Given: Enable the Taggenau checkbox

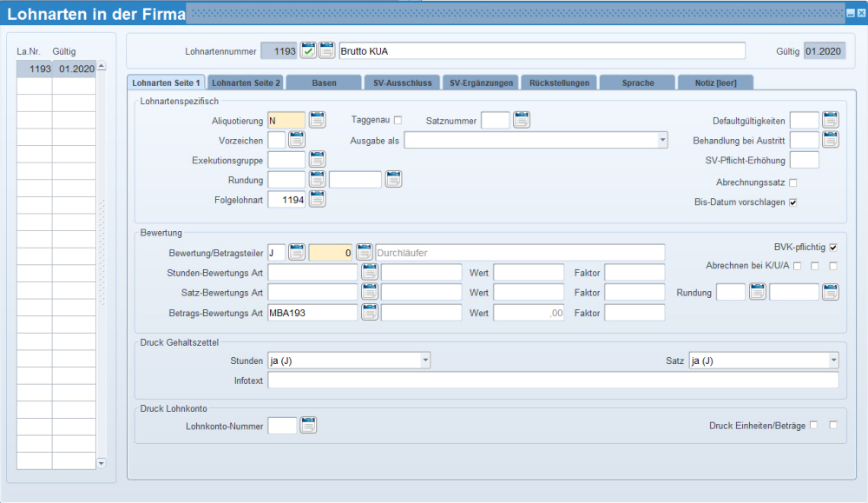Looking at the screenshot, I should (x=398, y=120).
